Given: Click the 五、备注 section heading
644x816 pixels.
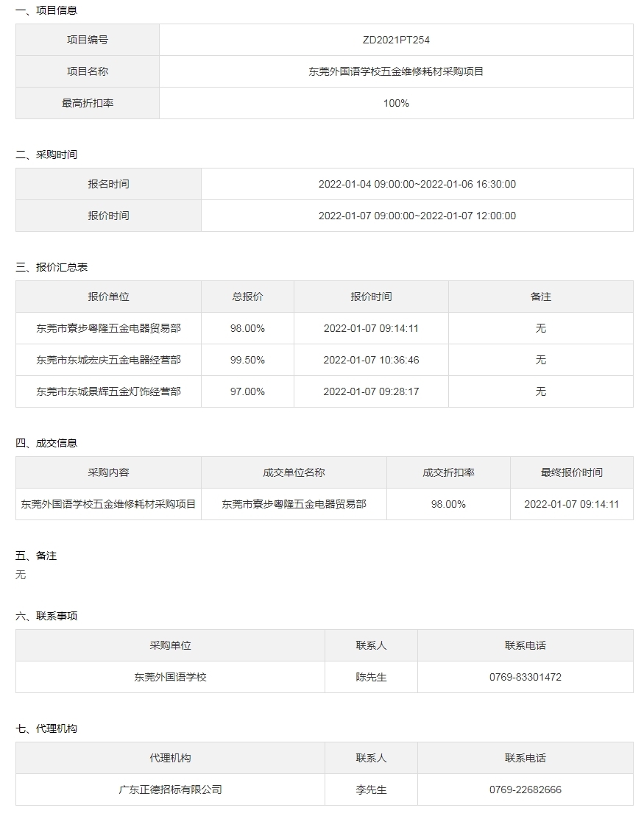Looking at the screenshot, I should point(36,556).
